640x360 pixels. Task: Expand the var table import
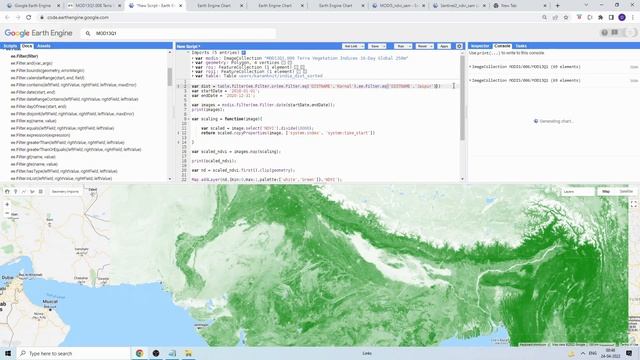pyautogui.click(x=193, y=76)
